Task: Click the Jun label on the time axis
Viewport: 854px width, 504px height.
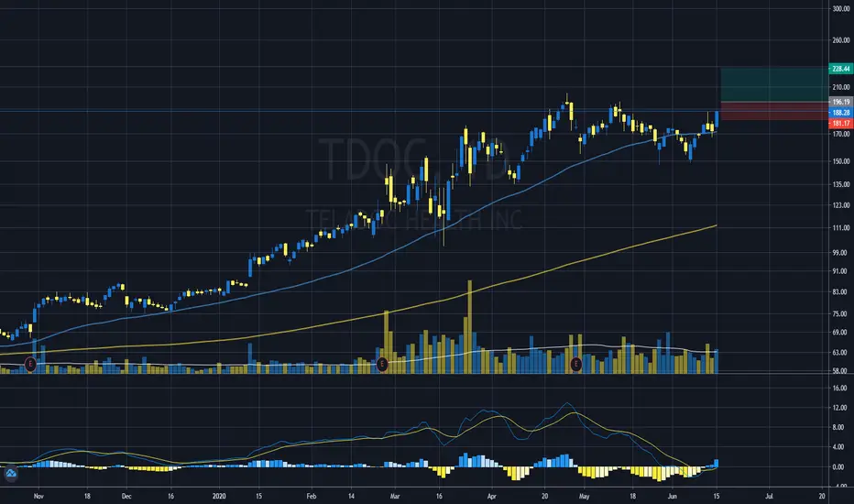Action: (x=673, y=497)
